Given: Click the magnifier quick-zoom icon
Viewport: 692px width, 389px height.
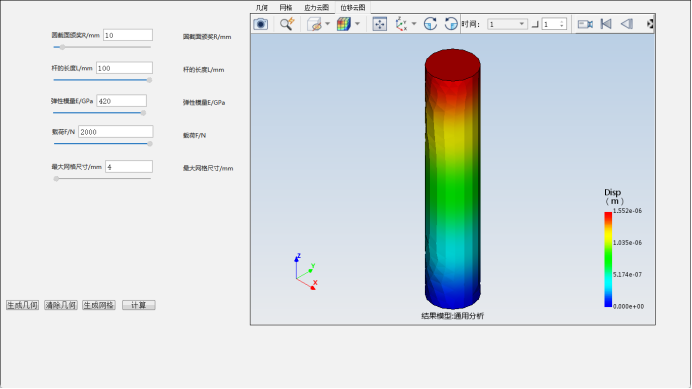Looking at the screenshot, I should 287,24.
